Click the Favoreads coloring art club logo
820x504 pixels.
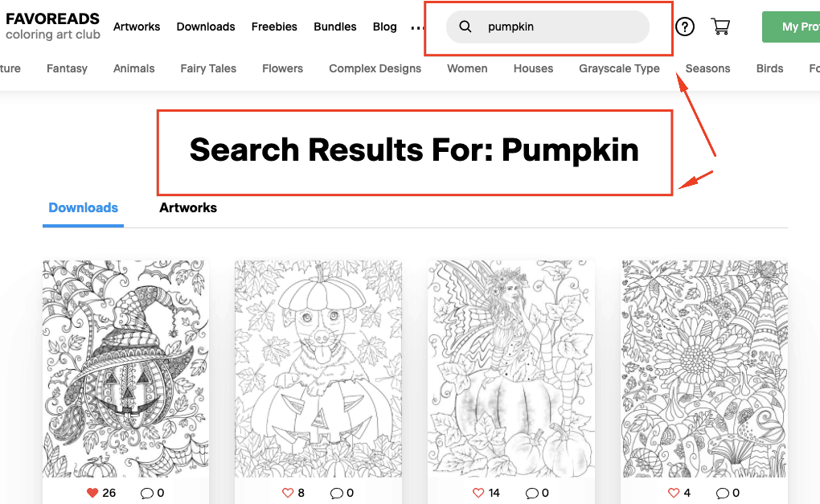(x=52, y=27)
